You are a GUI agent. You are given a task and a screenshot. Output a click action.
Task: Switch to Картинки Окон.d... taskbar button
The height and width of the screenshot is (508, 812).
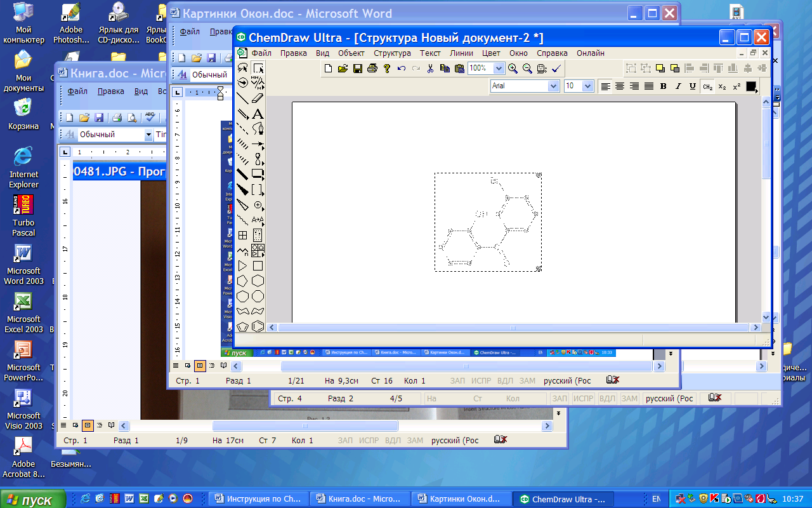coord(462,499)
